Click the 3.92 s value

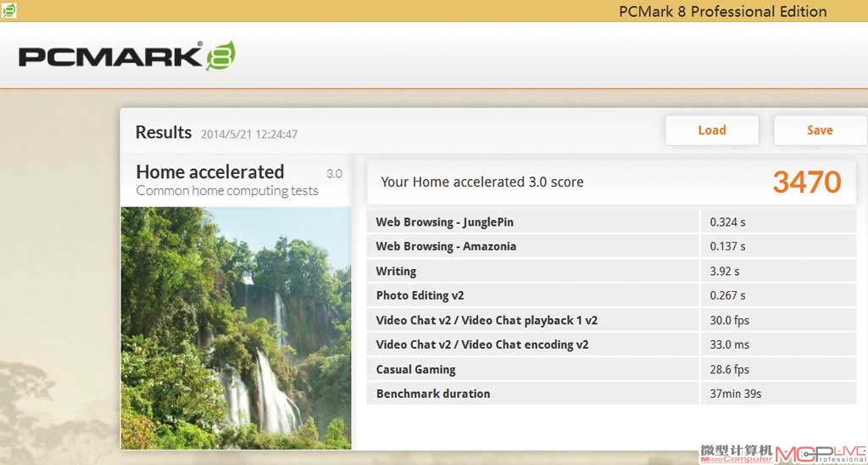[x=725, y=271]
